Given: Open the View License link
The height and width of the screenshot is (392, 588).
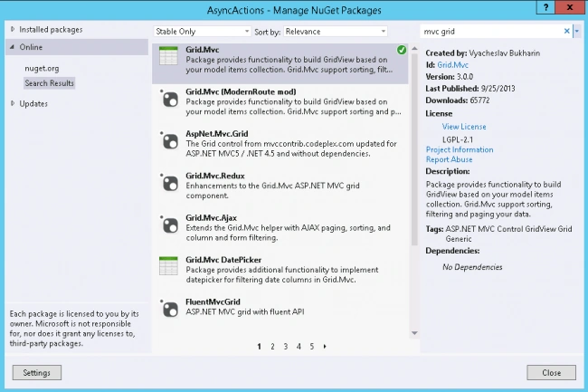Looking at the screenshot, I should [464, 127].
